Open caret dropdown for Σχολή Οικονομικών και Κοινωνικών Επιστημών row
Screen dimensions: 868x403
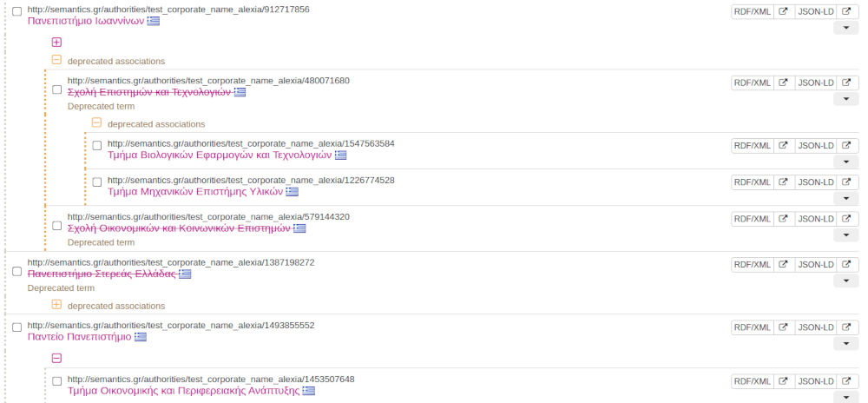(x=846, y=235)
